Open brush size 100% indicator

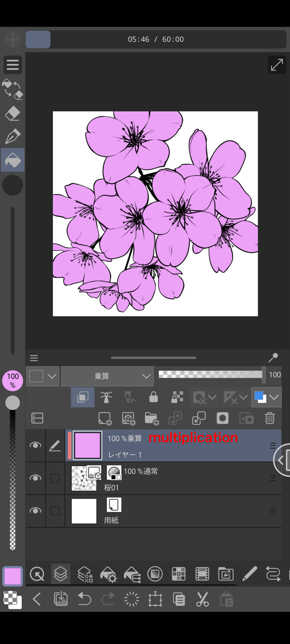(13, 381)
